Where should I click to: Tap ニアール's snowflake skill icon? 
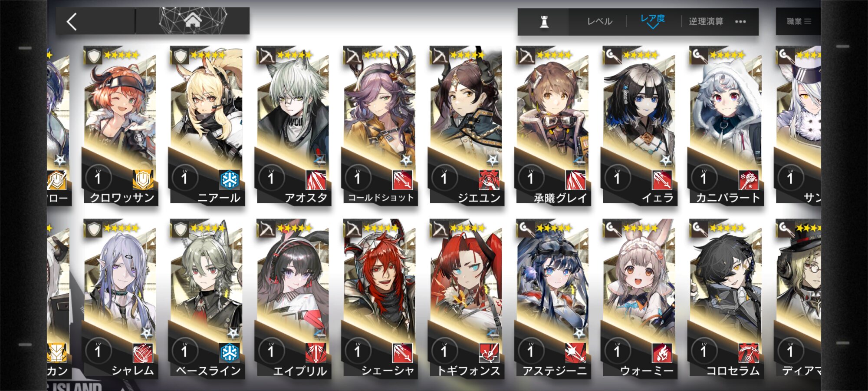point(229,179)
